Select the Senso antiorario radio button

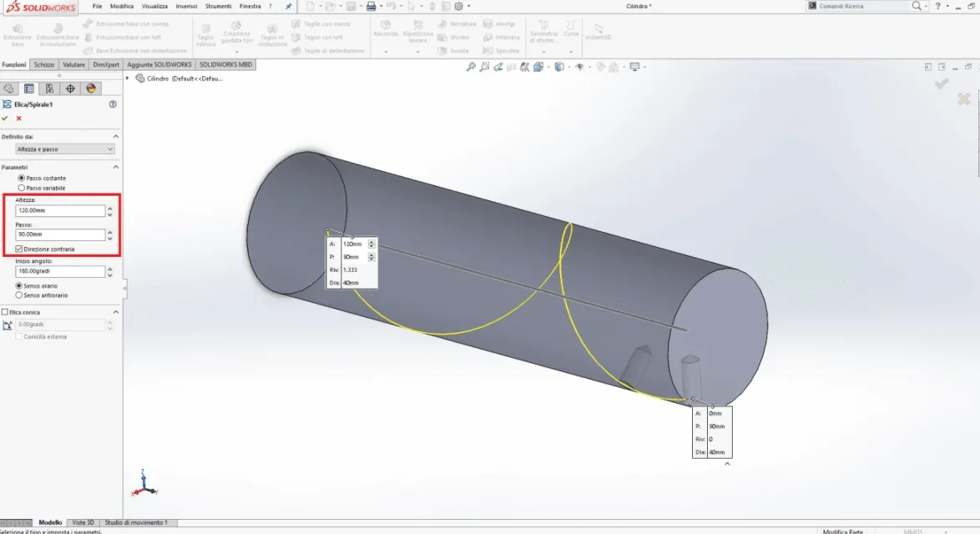click(18, 295)
